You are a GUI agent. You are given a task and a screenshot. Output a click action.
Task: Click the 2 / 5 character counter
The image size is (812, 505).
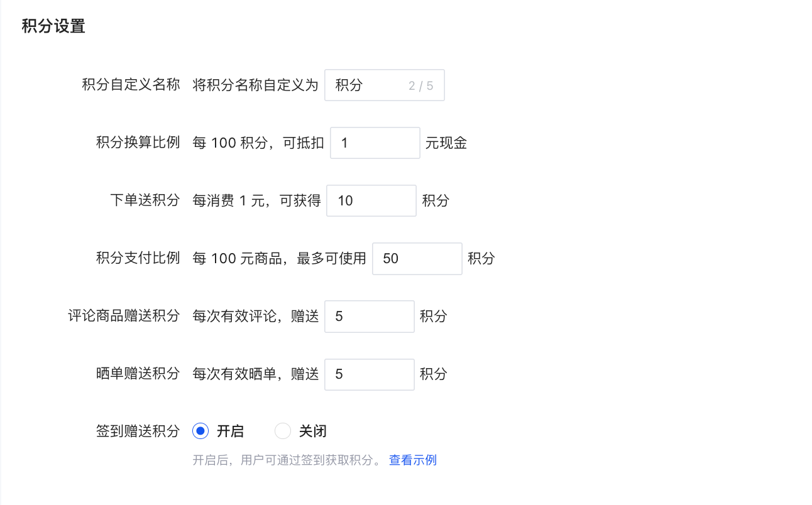click(420, 86)
